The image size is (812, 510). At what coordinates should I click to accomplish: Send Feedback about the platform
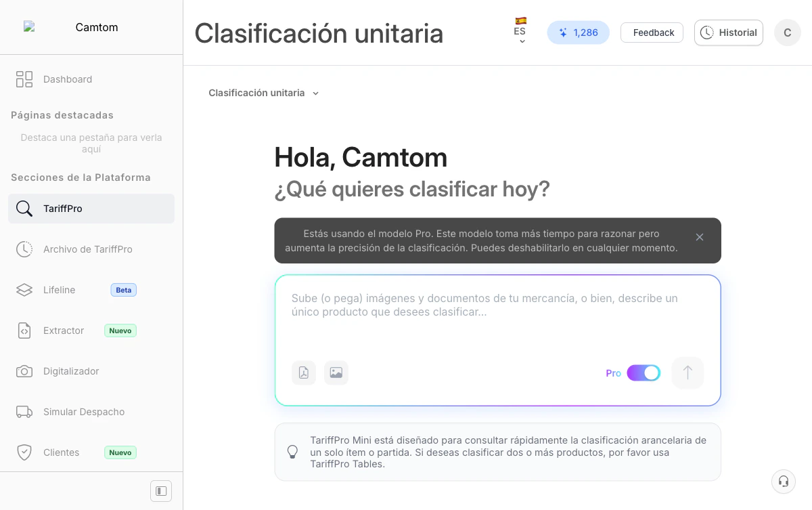click(651, 32)
